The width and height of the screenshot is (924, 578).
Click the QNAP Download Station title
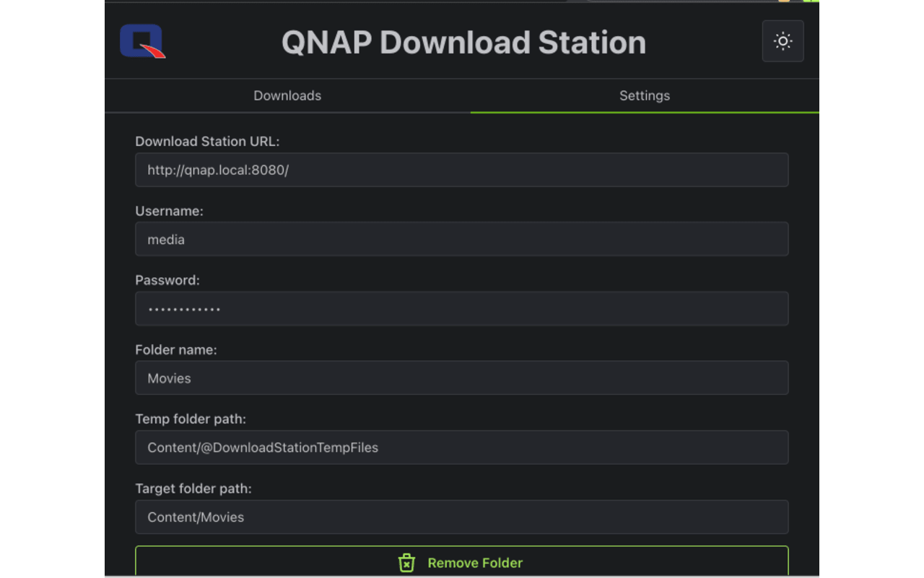(462, 42)
